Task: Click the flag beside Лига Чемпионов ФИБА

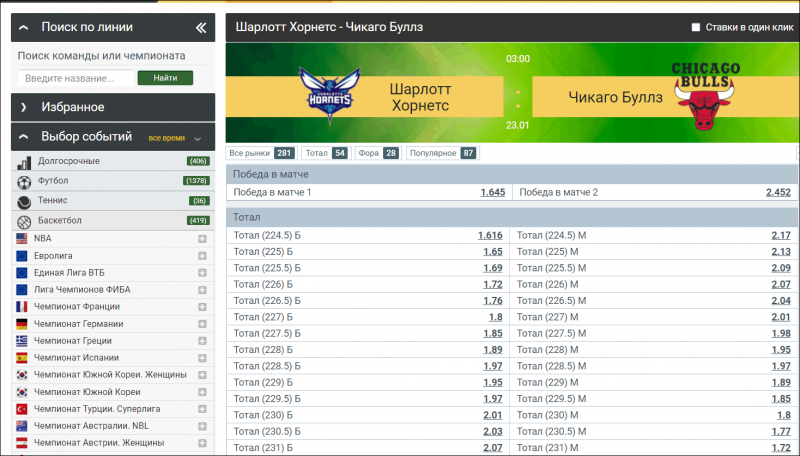Action: point(21,290)
